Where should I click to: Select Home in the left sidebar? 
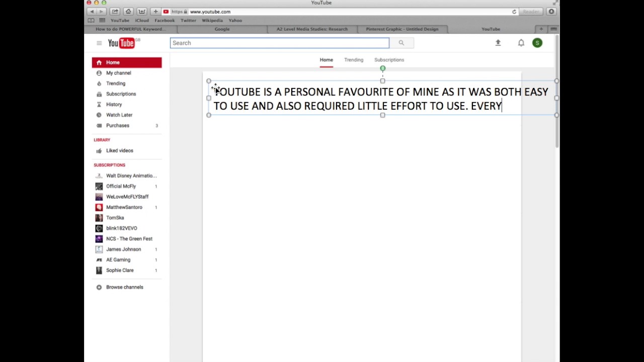[127, 62]
